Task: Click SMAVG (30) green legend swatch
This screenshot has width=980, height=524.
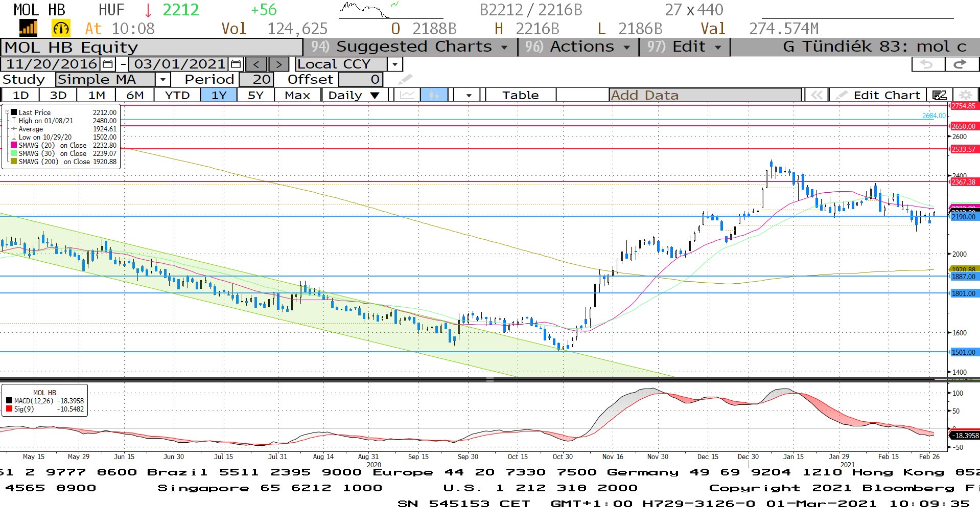Action: coord(14,153)
